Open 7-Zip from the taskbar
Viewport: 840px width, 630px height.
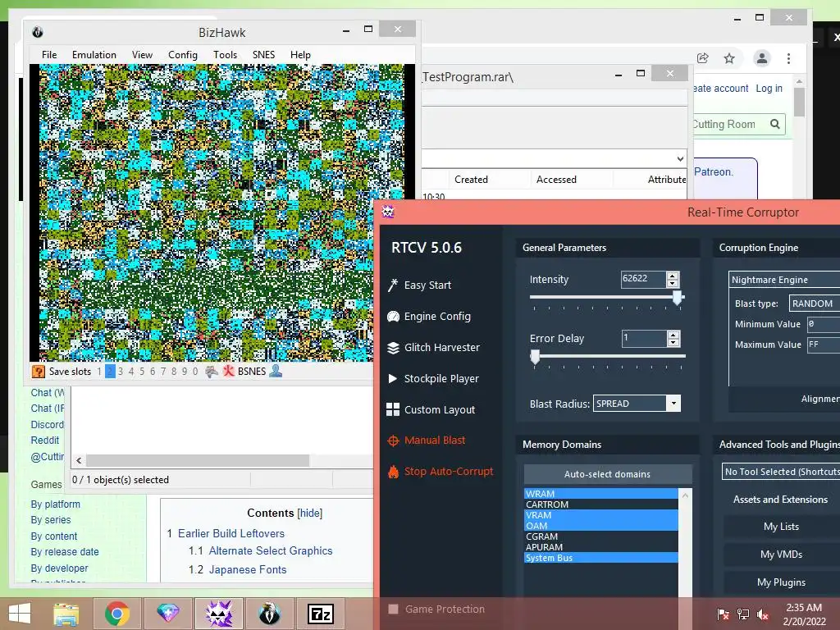coord(321,614)
